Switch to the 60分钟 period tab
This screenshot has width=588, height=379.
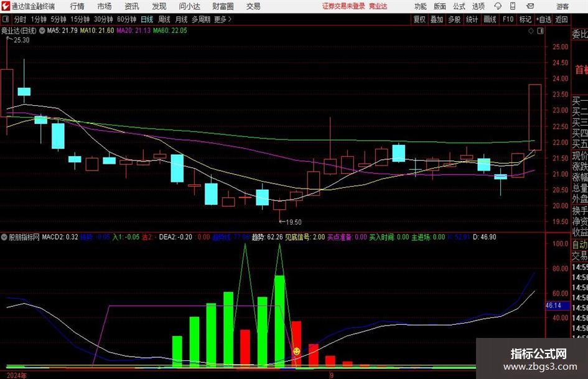pos(126,19)
